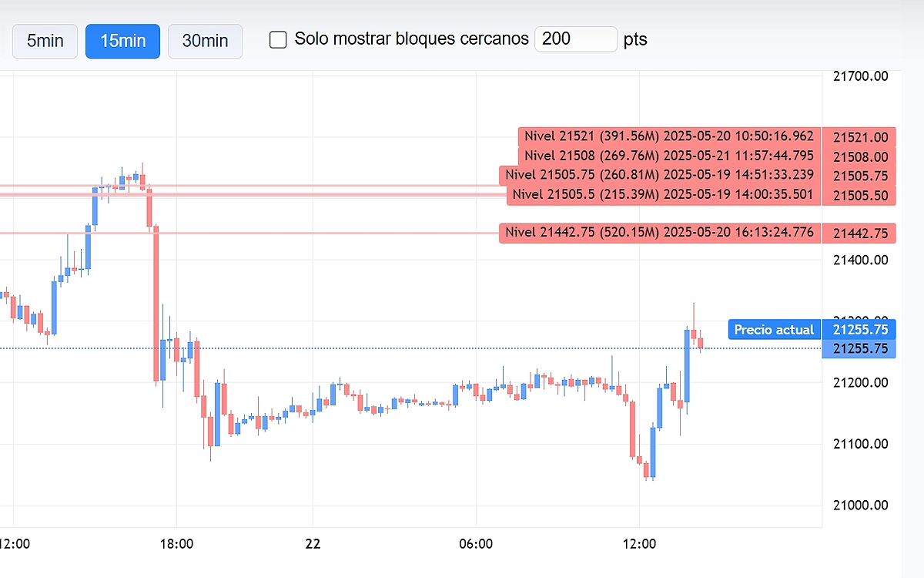Click the 21508.00 price axis tag
924x578 pixels.
[859, 156]
